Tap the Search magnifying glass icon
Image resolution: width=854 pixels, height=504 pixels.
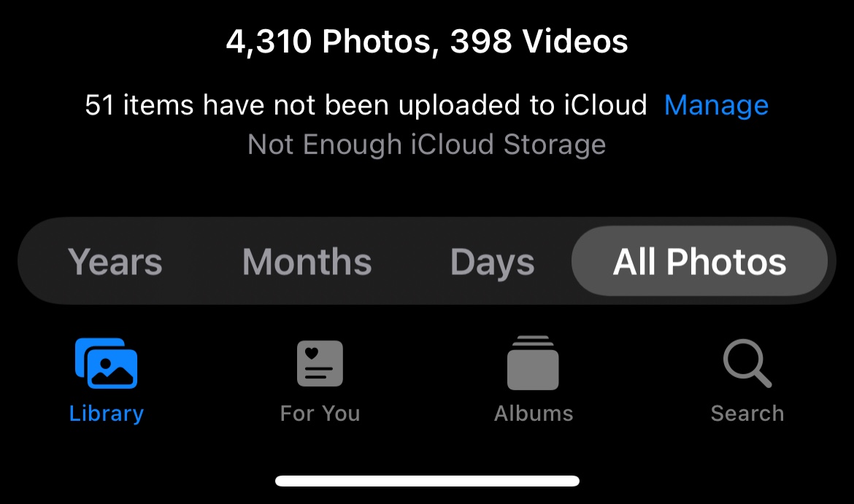(x=747, y=363)
